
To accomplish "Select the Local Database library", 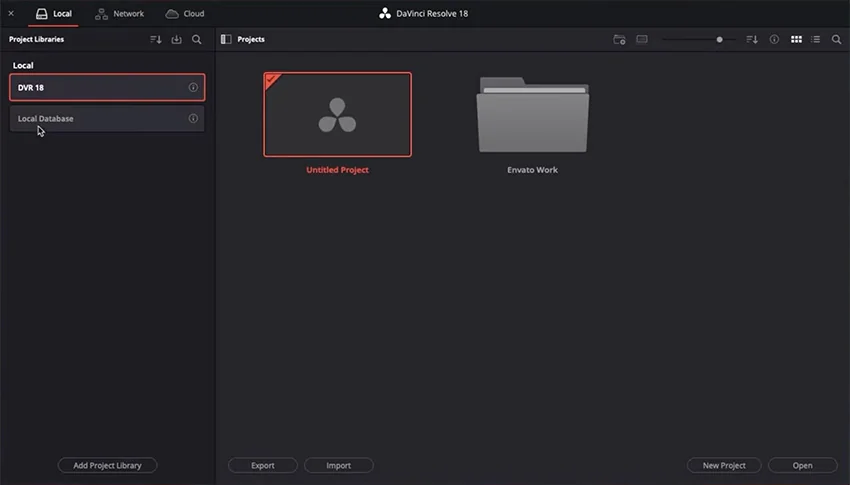I will (x=107, y=119).
